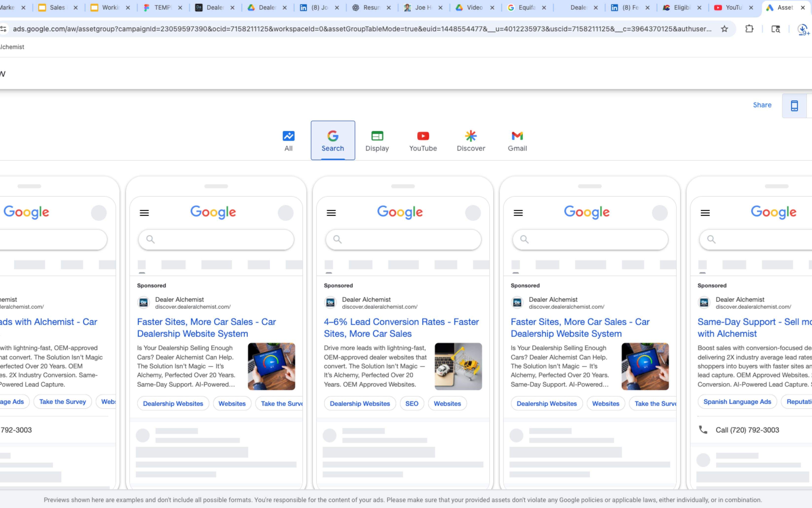
Task: Click the search box in third phone preview
Action: 403,240
